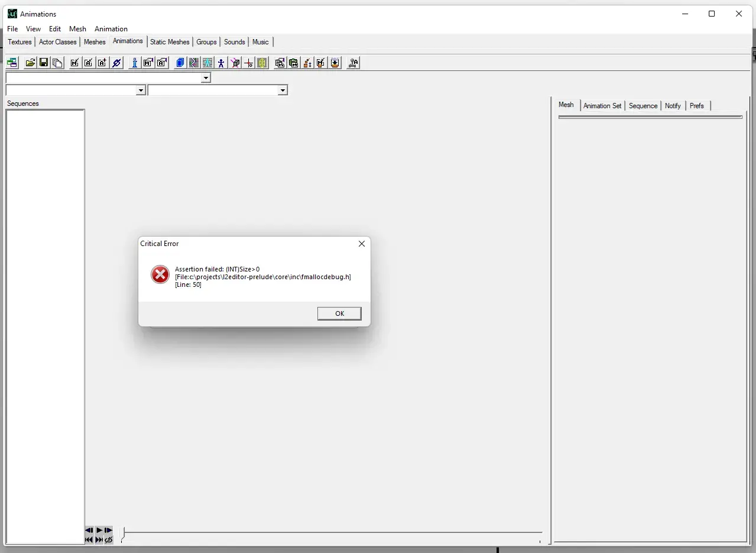Click OK in the Critical Error dialog
The height and width of the screenshot is (553, 756).
click(x=339, y=313)
